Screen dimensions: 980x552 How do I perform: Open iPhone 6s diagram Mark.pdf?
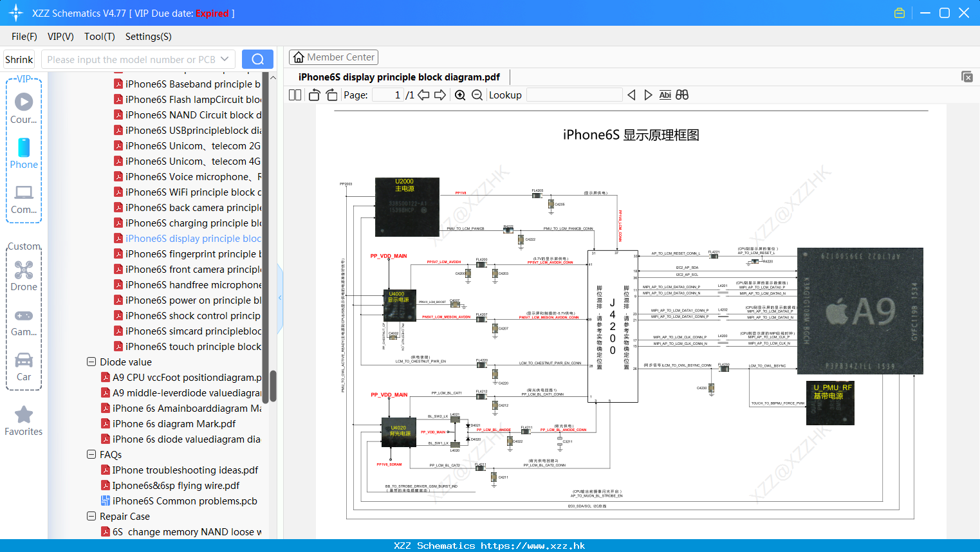click(168, 423)
